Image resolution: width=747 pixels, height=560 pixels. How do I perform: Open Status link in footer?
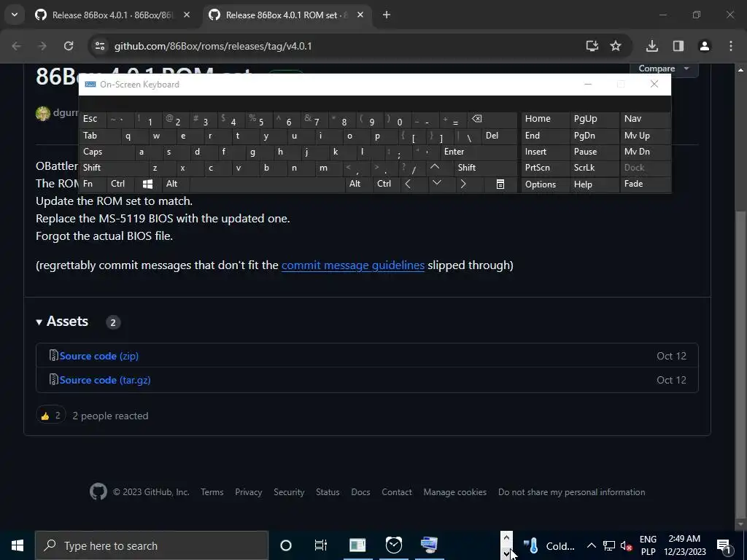tap(328, 492)
